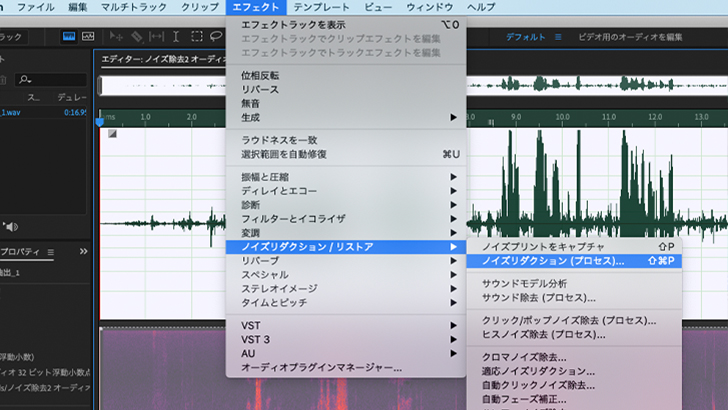
Task: Open the テンプレート menu
Action: pos(321,7)
